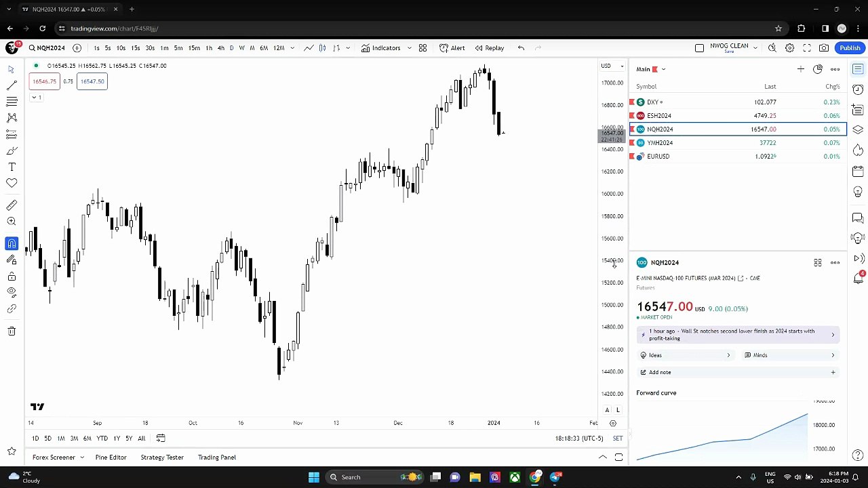Toggle the layout select checkbox beside NWOG CLEAN
Screen dimensions: 868x488
[700, 48]
